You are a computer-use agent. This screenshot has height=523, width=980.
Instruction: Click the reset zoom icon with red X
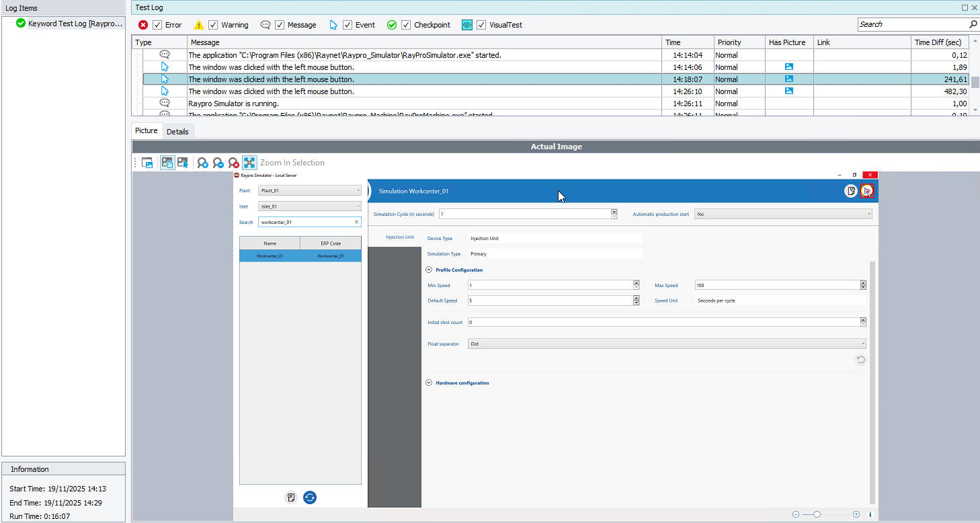pyautogui.click(x=233, y=163)
